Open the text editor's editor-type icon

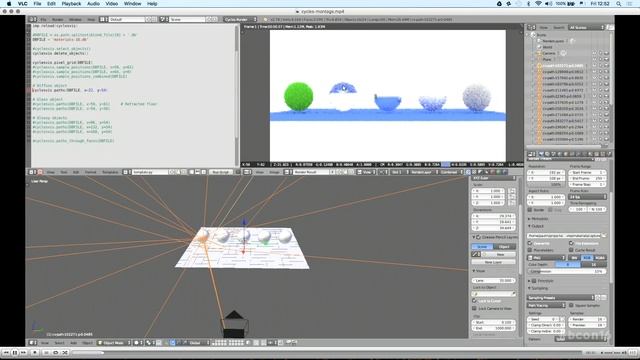[x=33, y=172]
